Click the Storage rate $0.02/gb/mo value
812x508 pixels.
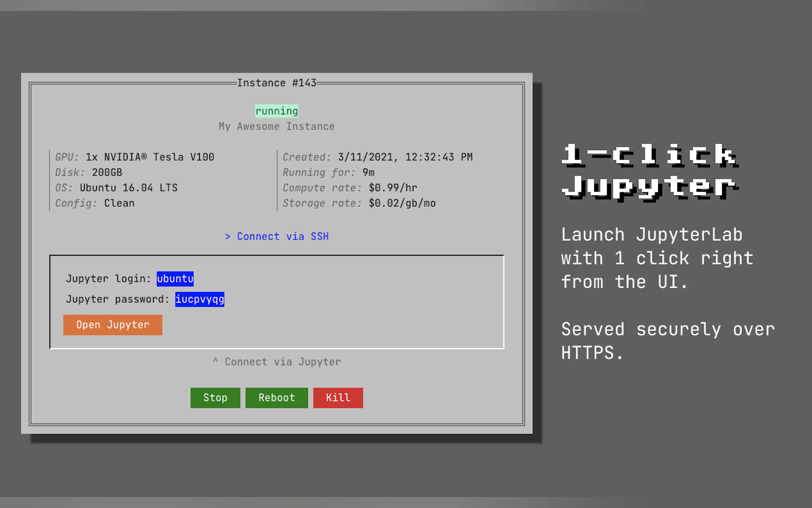(x=402, y=203)
